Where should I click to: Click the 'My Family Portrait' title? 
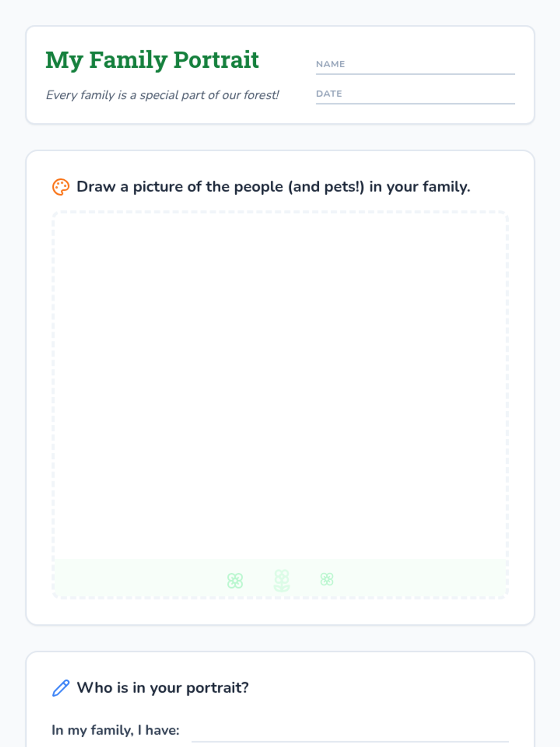(x=152, y=60)
